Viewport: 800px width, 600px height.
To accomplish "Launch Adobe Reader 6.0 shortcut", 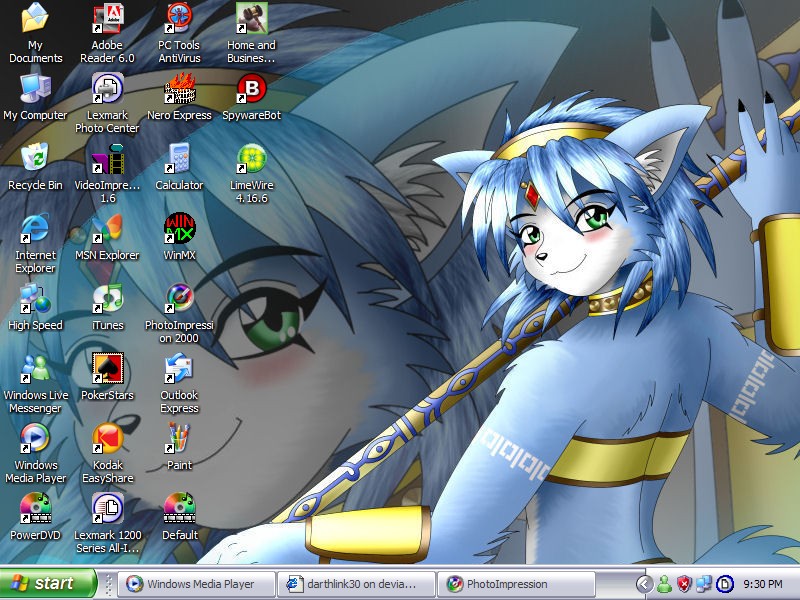I will click(107, 18).
